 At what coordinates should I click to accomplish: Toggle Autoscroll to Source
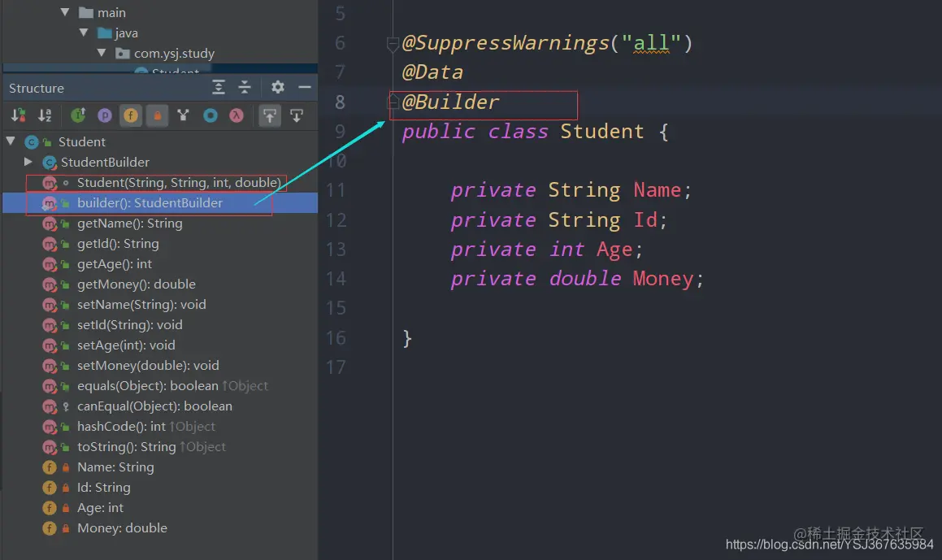[x=270, y=115]
